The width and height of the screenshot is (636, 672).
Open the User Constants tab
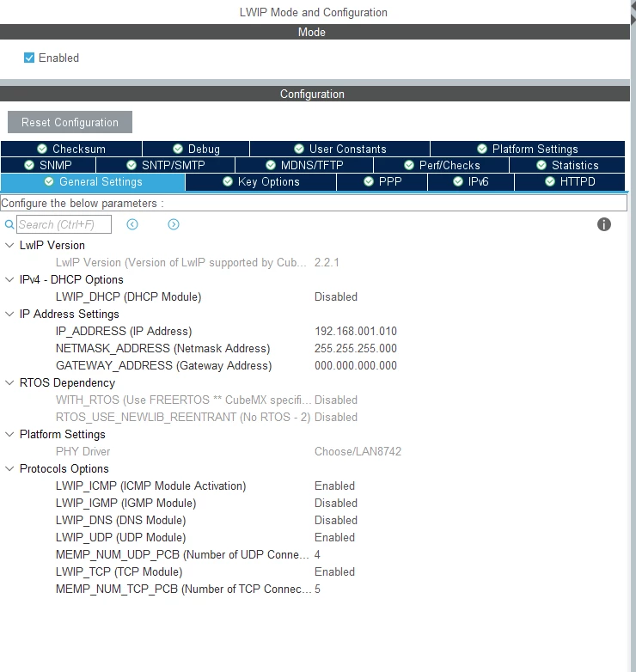point(339,149)
